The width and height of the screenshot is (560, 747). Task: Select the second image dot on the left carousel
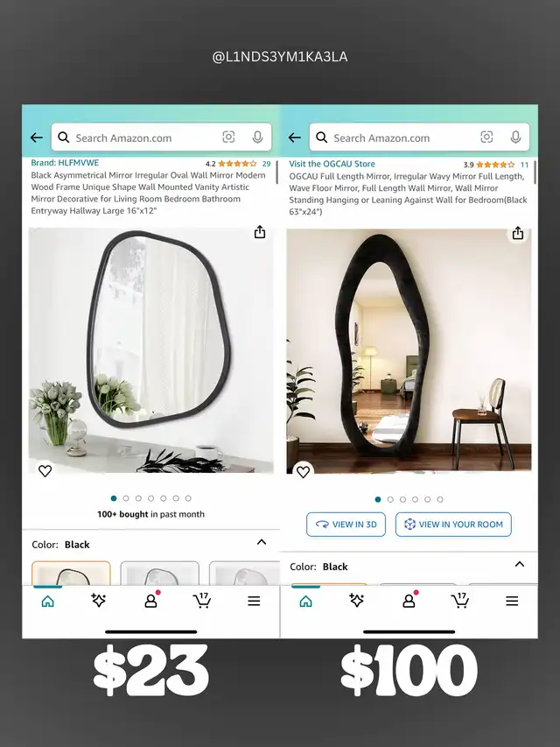point(126,498)
